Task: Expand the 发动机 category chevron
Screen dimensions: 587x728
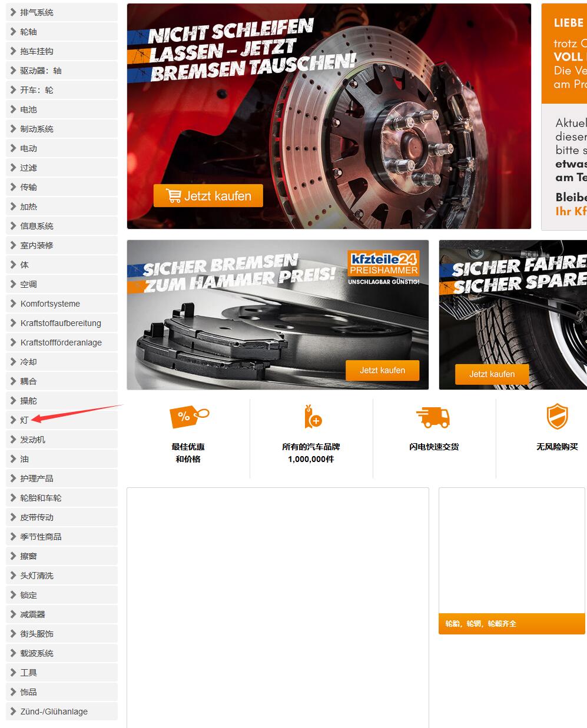Action: (13, 439)
